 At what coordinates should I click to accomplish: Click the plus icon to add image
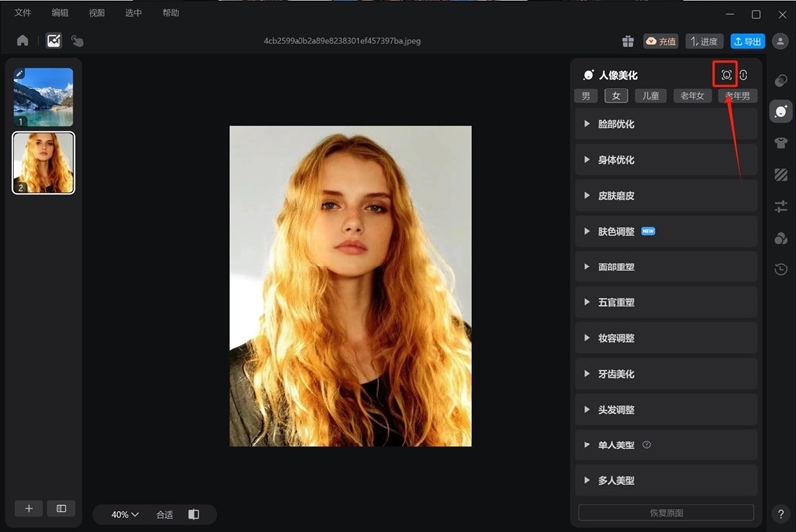(x=29, y=508)
